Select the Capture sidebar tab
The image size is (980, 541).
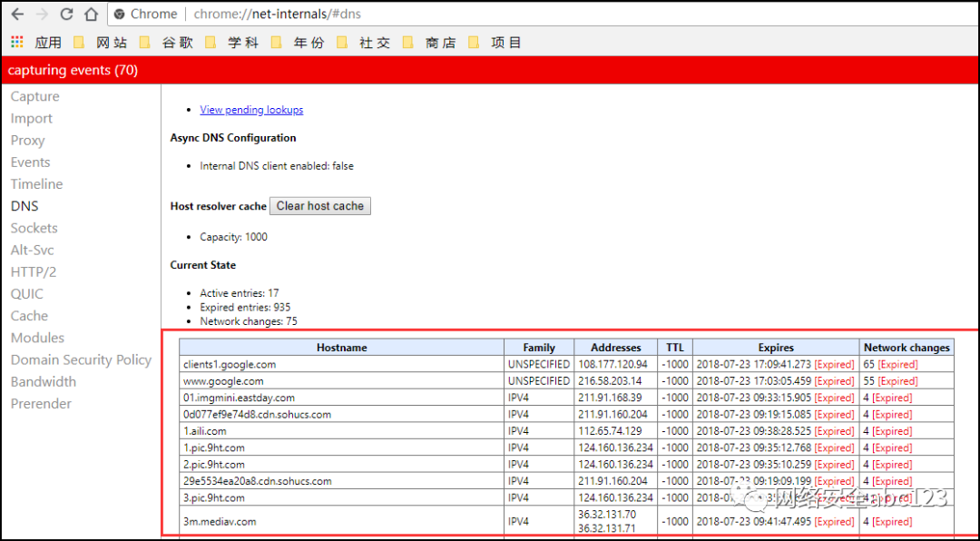tap(35, 96)
